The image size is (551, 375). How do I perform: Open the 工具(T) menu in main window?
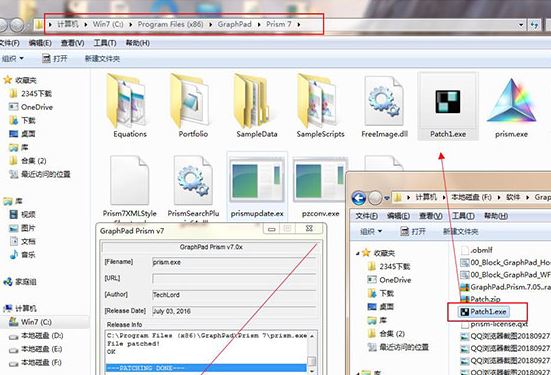point(105,43)
